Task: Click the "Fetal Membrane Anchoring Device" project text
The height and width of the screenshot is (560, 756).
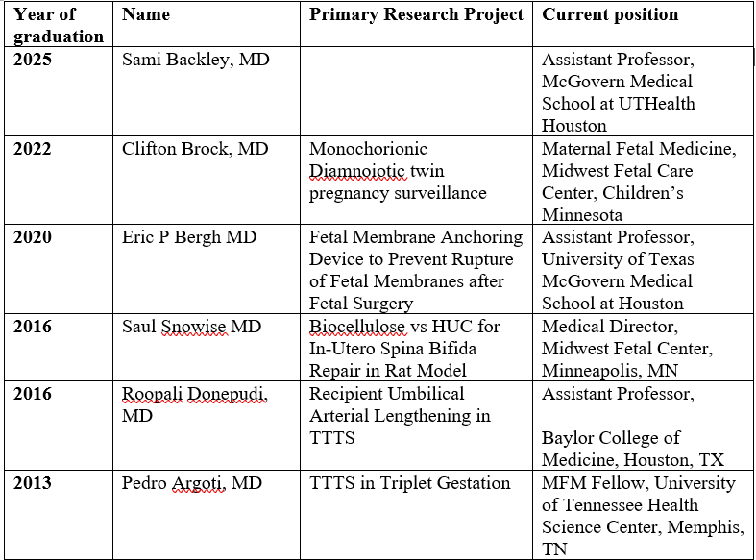Action: tap(416, 248)
